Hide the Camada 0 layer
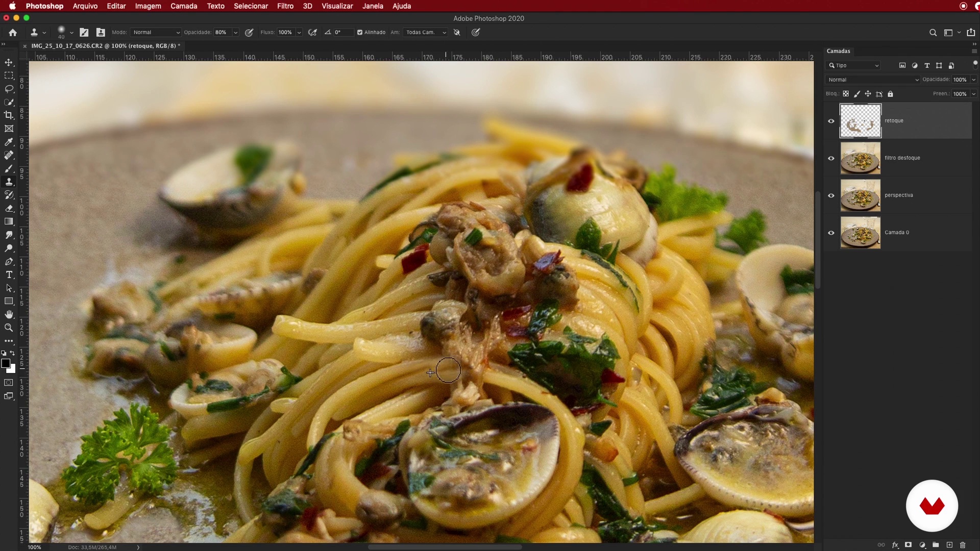This screenshot has width=980, height=551. tap(831, 233)
